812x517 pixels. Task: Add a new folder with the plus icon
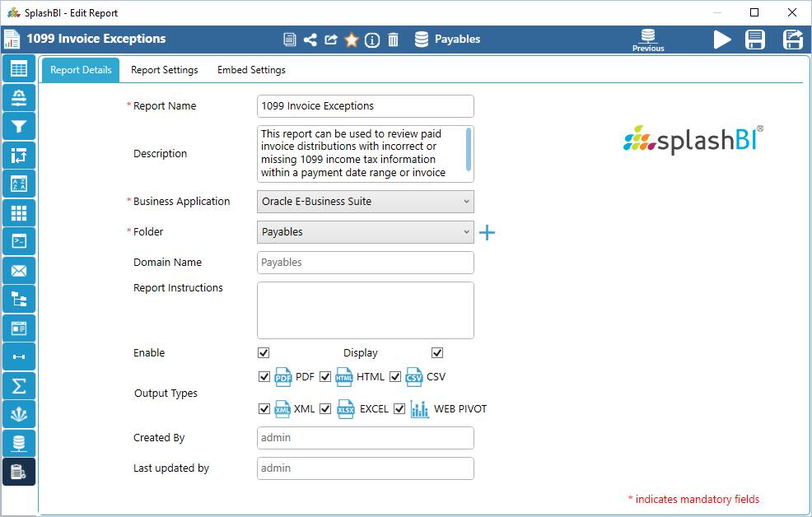point(487,232)
